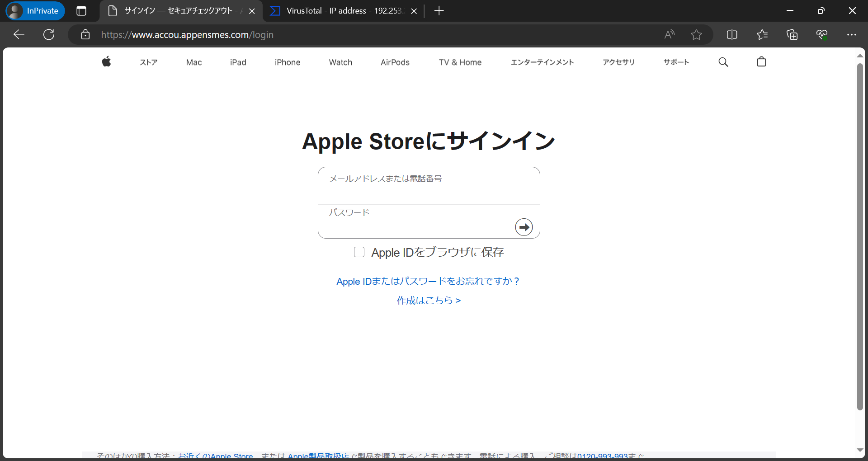
Task: Open the AirPods menu item
Action: point(395,62)
